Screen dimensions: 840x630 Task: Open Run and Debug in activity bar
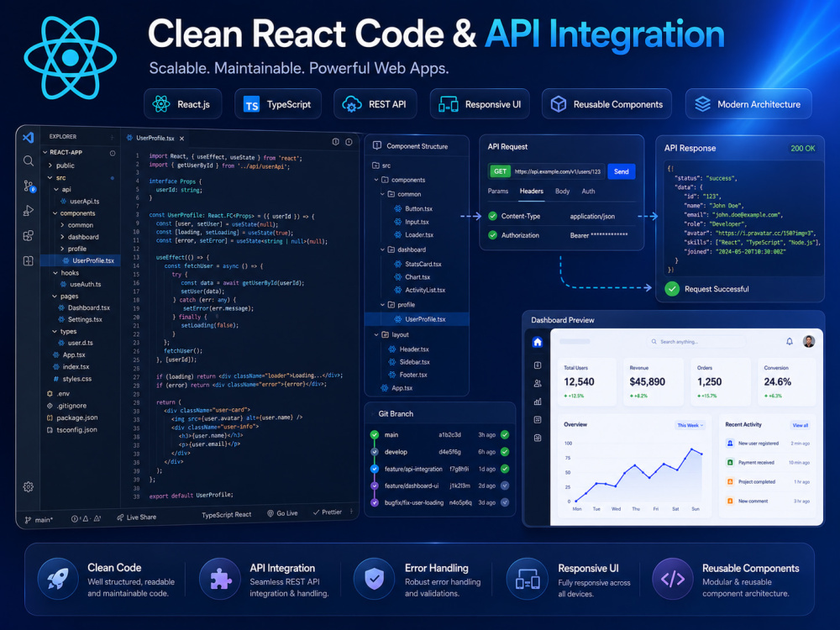click(29, 211)
